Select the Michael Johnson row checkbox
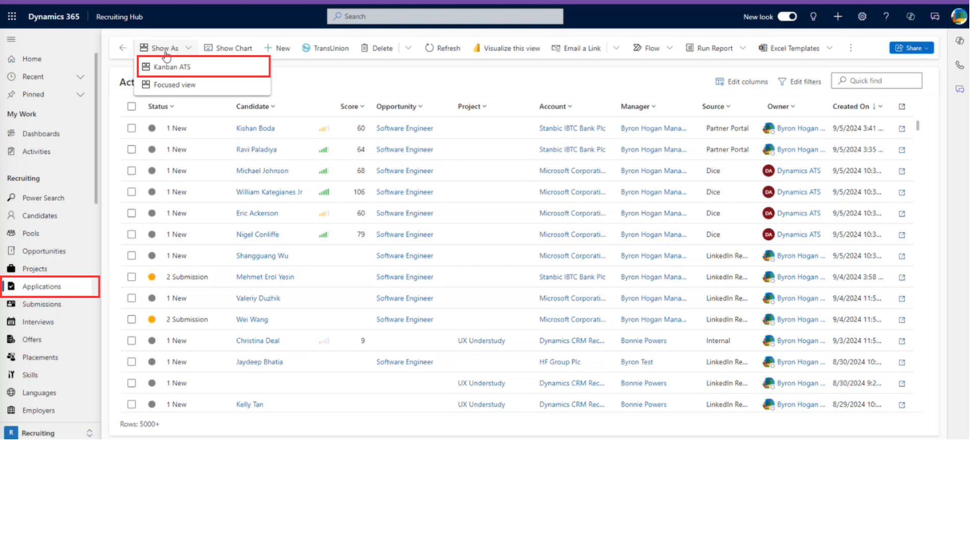980x551 pixels. tap(132, 171)
